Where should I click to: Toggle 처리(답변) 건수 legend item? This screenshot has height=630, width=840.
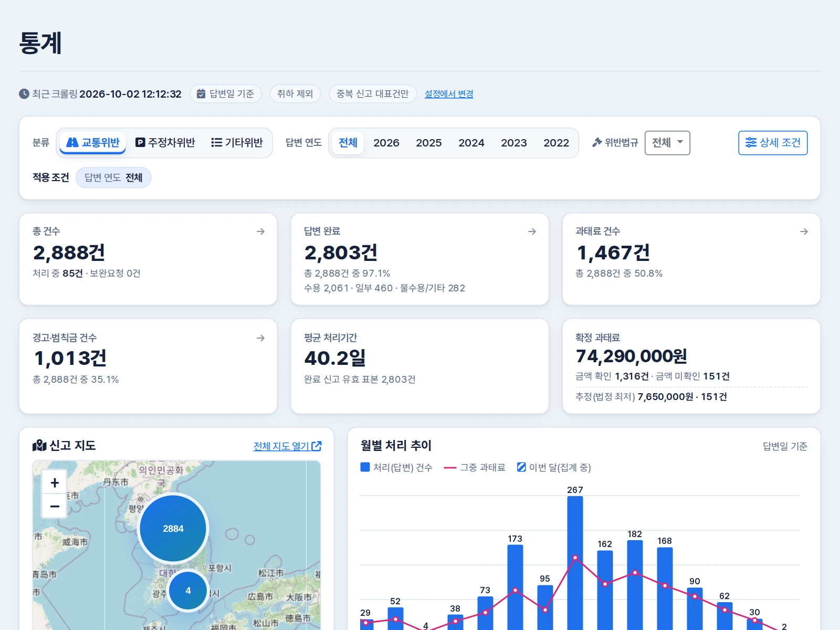click(396, 467)
